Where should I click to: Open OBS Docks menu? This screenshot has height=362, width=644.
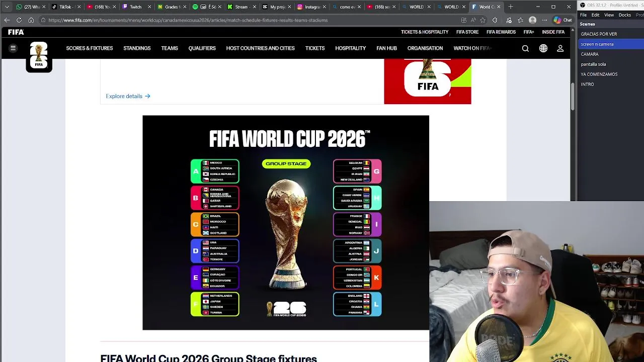tap(625, 15)
